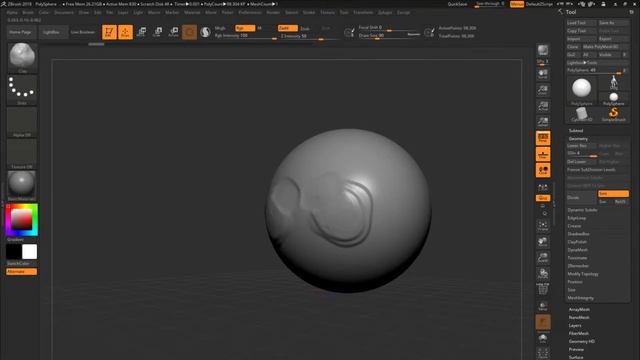
Task: Click the Gizmo 3D round icon
Action: (189, 32)
